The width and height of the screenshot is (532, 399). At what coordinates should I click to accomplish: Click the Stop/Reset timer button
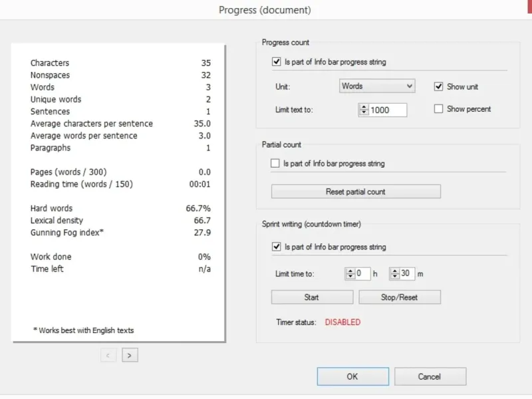(400, 297)
